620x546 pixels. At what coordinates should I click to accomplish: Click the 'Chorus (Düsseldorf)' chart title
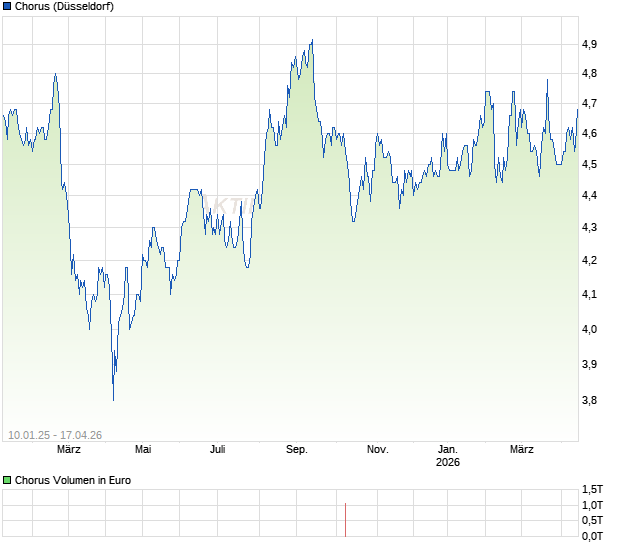tap(64, 6)
